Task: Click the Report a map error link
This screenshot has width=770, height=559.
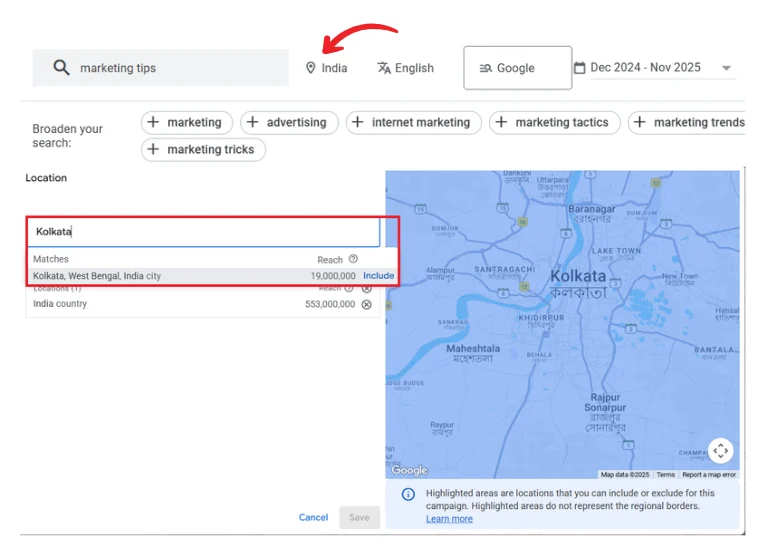Action: (x=709, y=475)
